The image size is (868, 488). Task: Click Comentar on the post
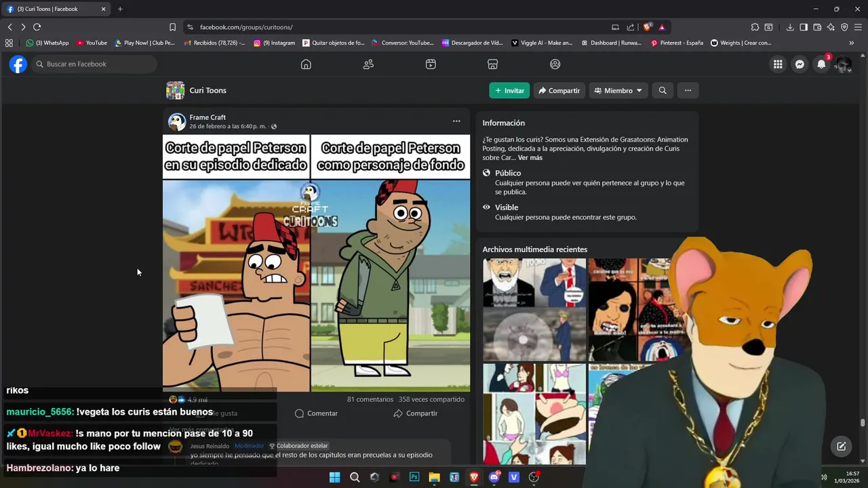pyautogui.click(x=316, y=413)
